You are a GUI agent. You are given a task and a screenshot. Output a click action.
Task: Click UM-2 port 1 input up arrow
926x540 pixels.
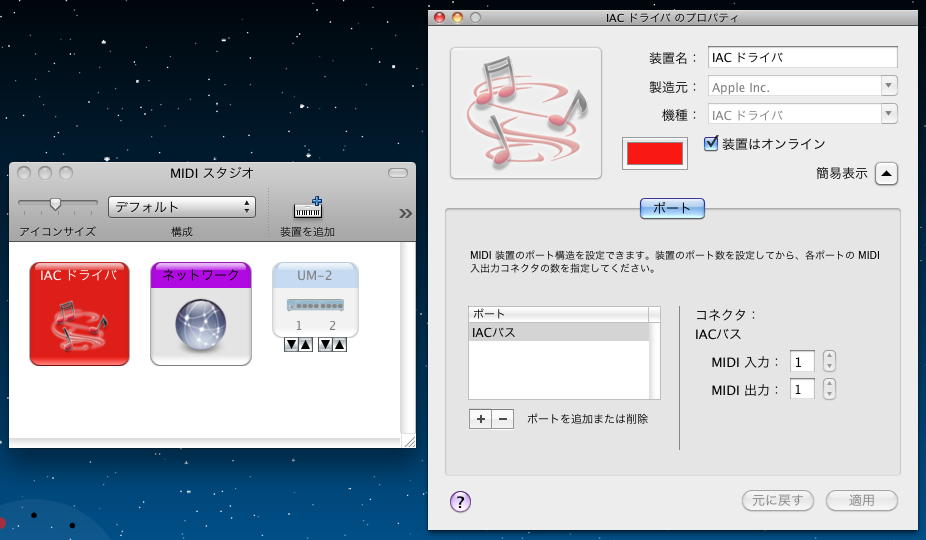click(x=305, y=344)
